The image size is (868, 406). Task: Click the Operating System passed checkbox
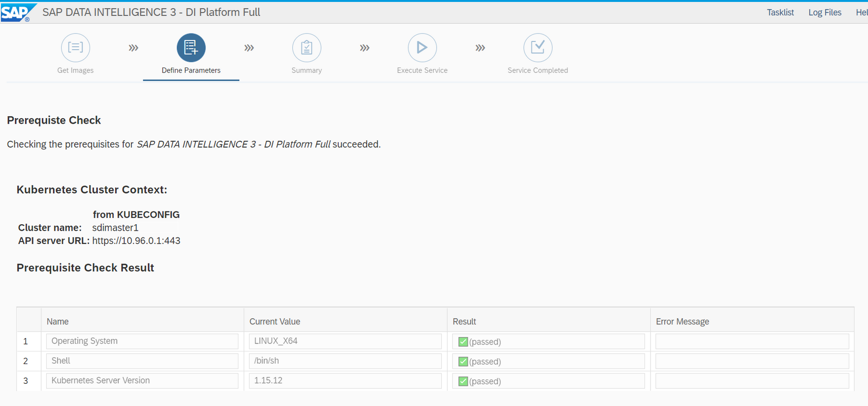(463, 341)
